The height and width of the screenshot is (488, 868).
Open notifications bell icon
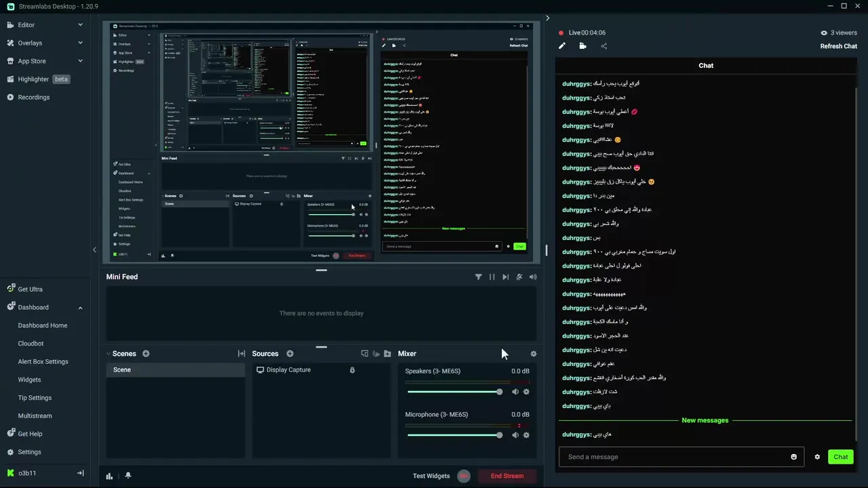click(x=128, y=476)
